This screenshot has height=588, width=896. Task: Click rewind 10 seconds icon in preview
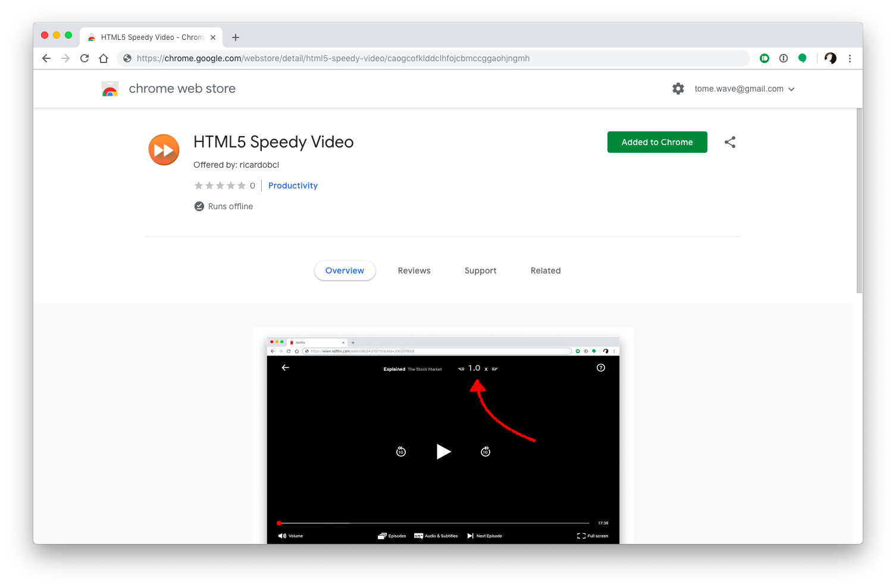(x=401, y=452)
